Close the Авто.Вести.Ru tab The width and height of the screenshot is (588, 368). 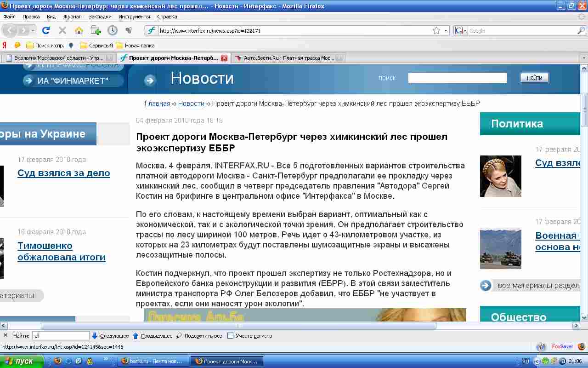tap(339, 58)
